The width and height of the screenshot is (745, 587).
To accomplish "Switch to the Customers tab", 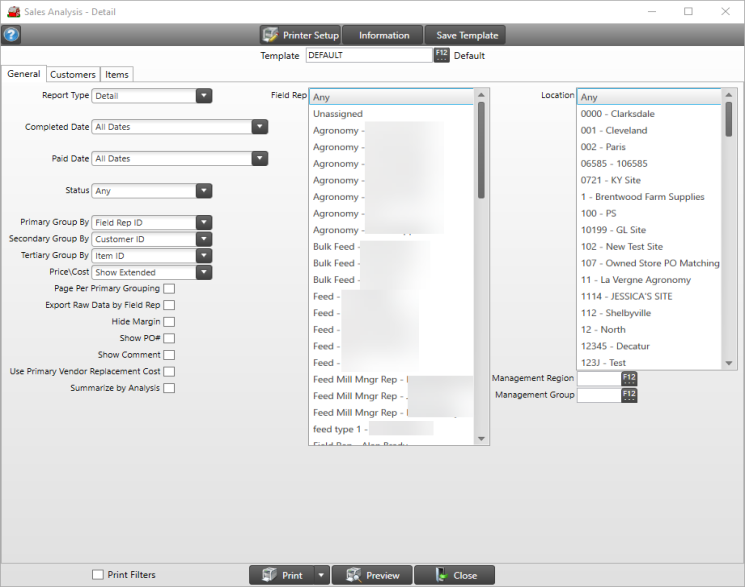I will pyautogui.click(x=73, y=75).
